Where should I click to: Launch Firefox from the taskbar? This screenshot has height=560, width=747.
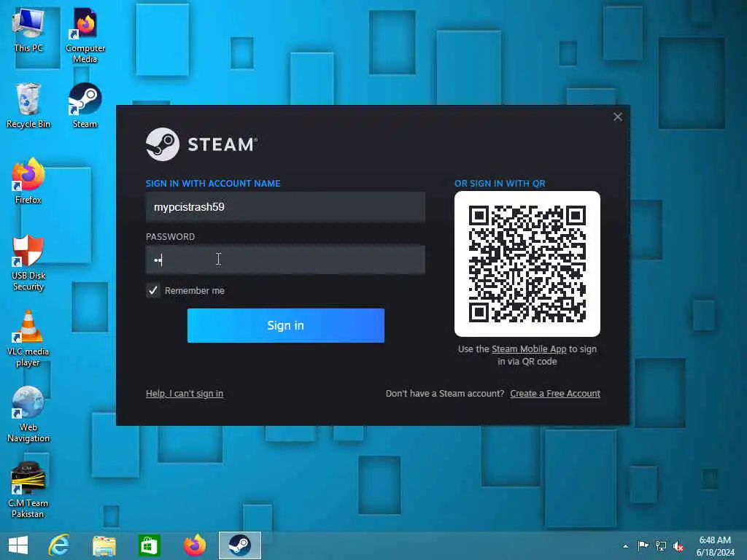click(194, 545)
